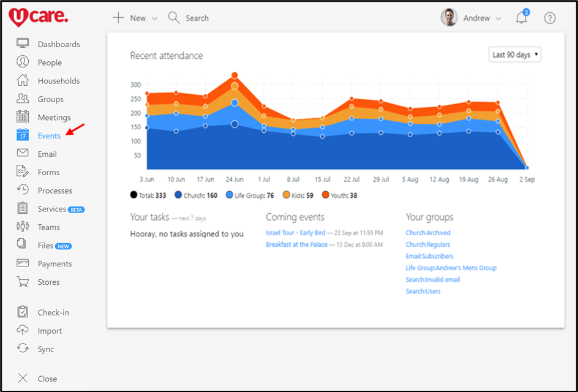The height and width of the screenshot is (392, 578).
Task: Open Teams from the sidebar menu
Action: point(48,227)
